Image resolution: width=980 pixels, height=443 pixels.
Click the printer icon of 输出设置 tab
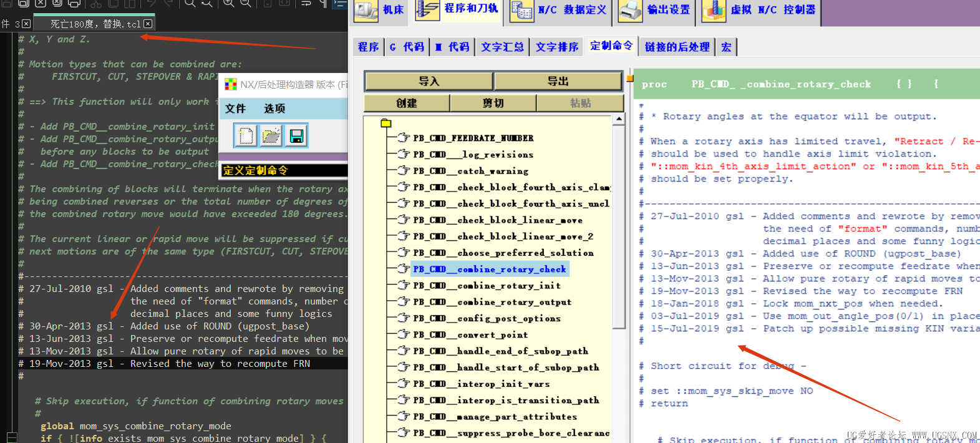[x=631, y=10]
